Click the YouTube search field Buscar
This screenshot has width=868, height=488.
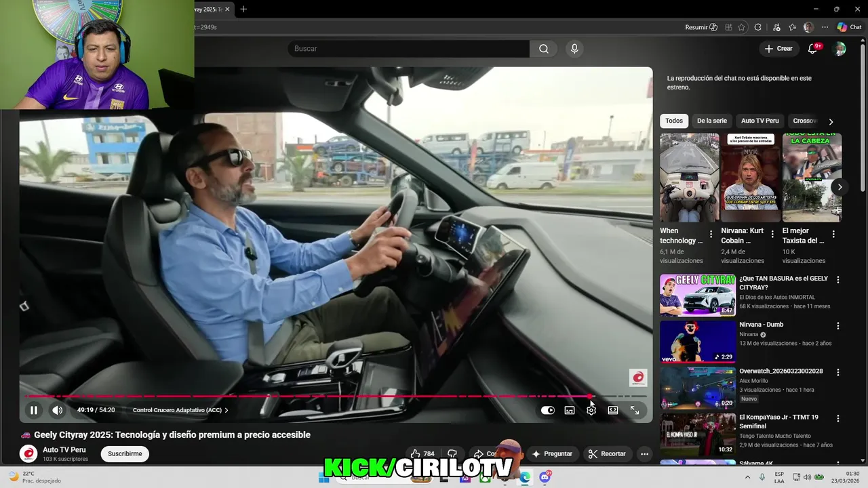click(408, 49)
